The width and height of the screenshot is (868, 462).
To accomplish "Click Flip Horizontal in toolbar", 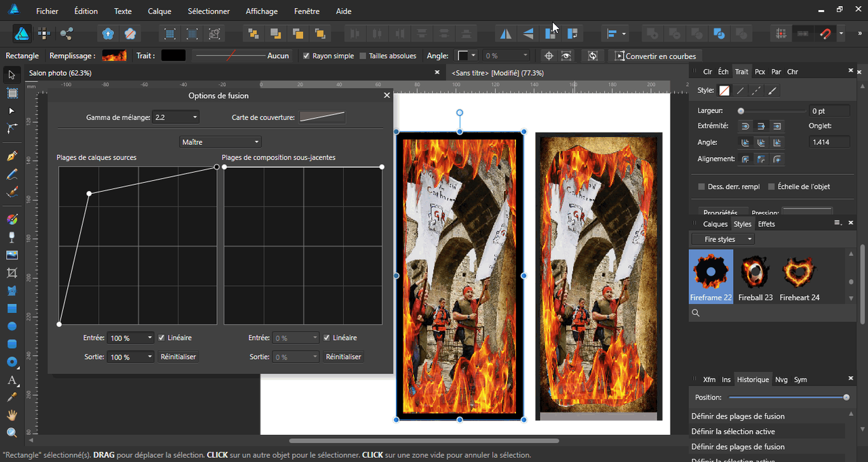I will click(506, 33).
